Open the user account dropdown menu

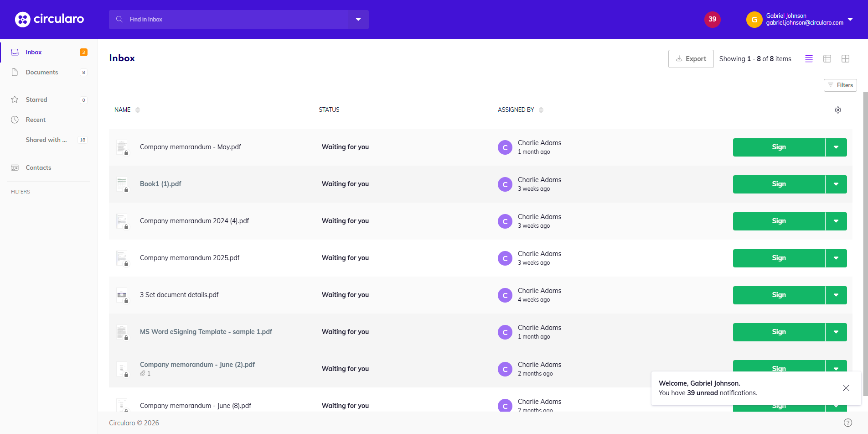(850, 20)
